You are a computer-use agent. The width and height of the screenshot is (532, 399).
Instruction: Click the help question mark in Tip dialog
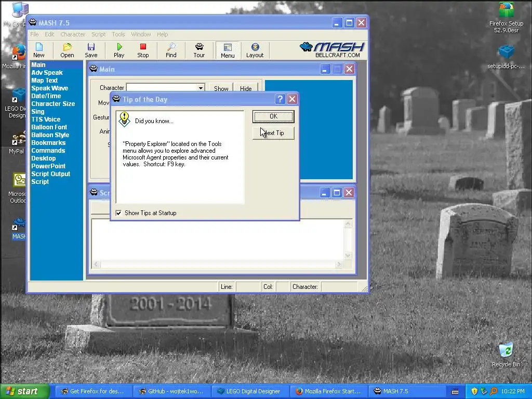coord(280,99)
